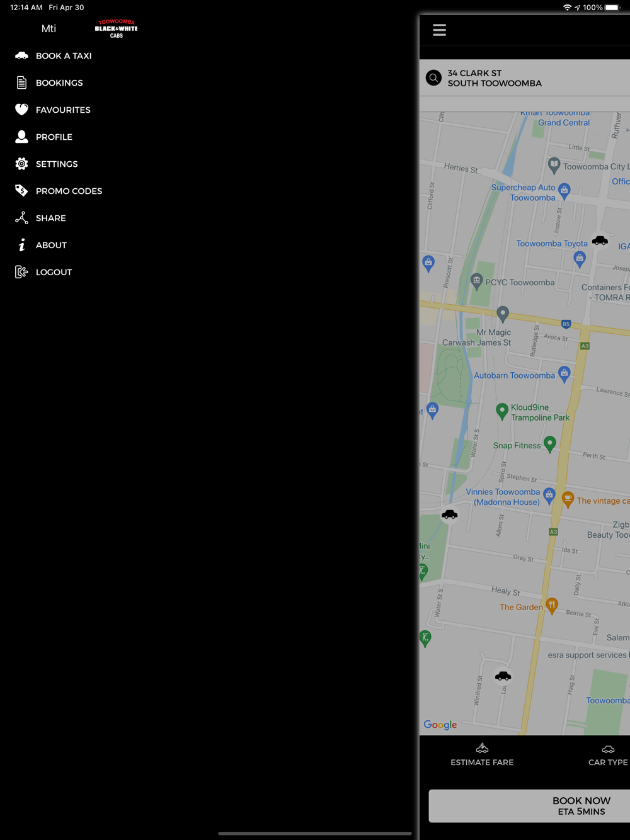Click the Favourites heart icon

(x=21, y=110)
